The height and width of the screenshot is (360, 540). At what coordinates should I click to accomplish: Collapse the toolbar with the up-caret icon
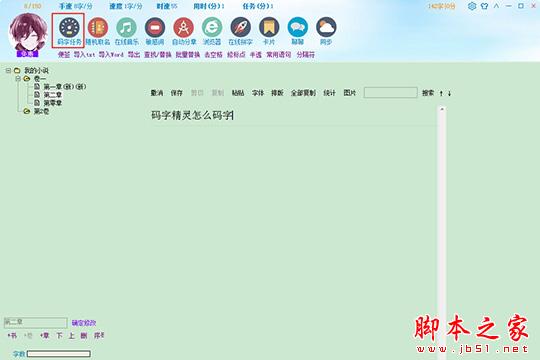[x=496, y=6]
